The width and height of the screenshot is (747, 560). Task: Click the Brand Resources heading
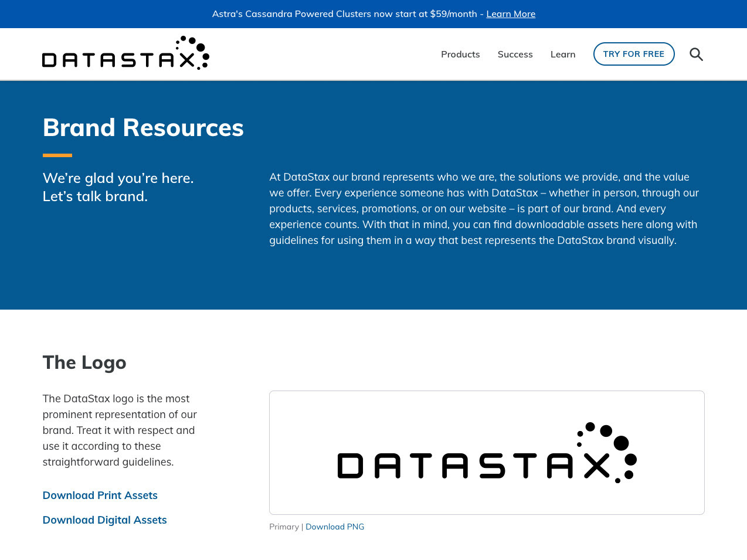[x=143, y=127]
